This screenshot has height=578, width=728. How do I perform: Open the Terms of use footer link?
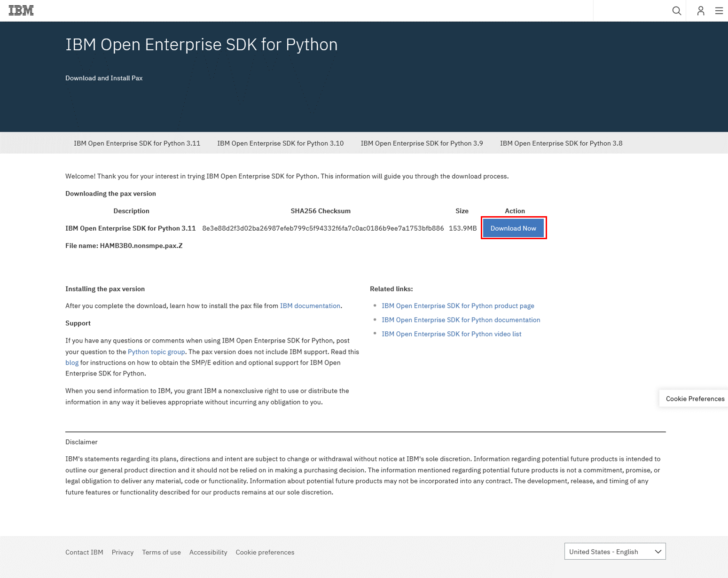click(x=161, y=552)
